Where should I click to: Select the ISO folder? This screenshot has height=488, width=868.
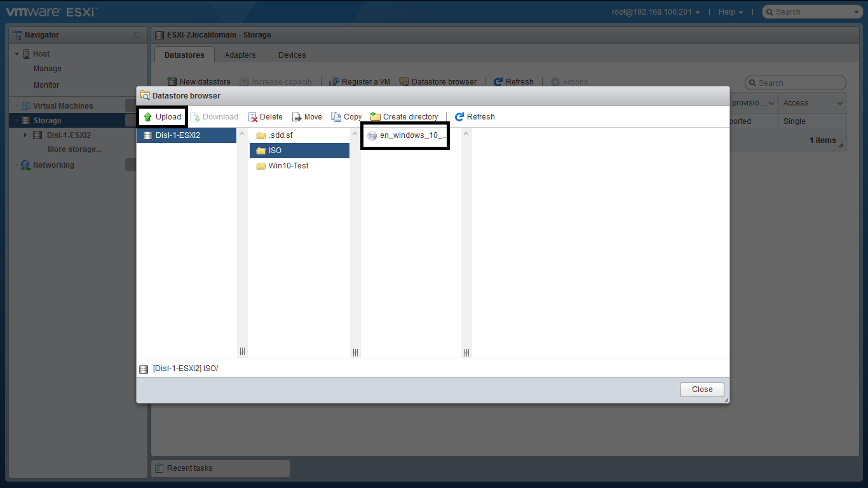(x=275, y=151)
